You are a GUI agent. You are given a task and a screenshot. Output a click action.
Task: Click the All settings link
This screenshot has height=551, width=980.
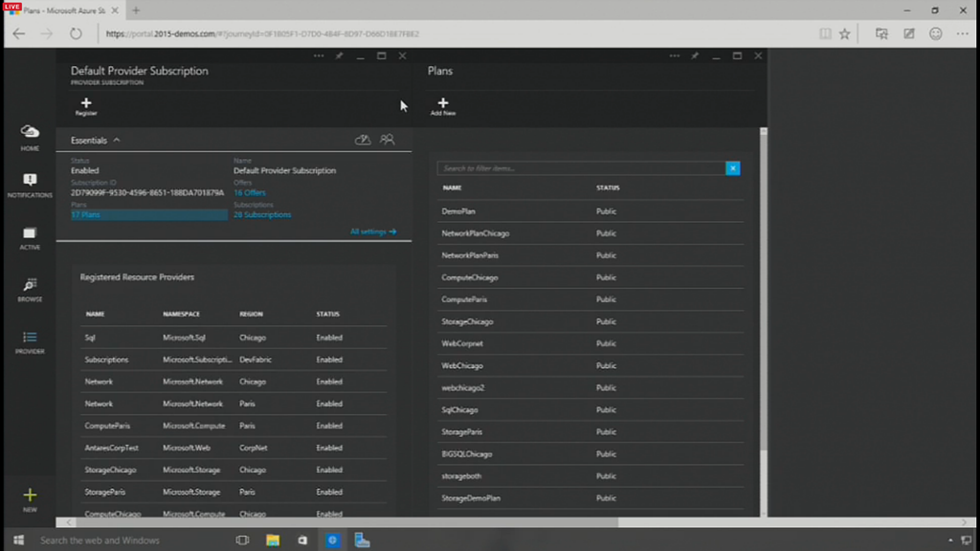click(372, 231)
